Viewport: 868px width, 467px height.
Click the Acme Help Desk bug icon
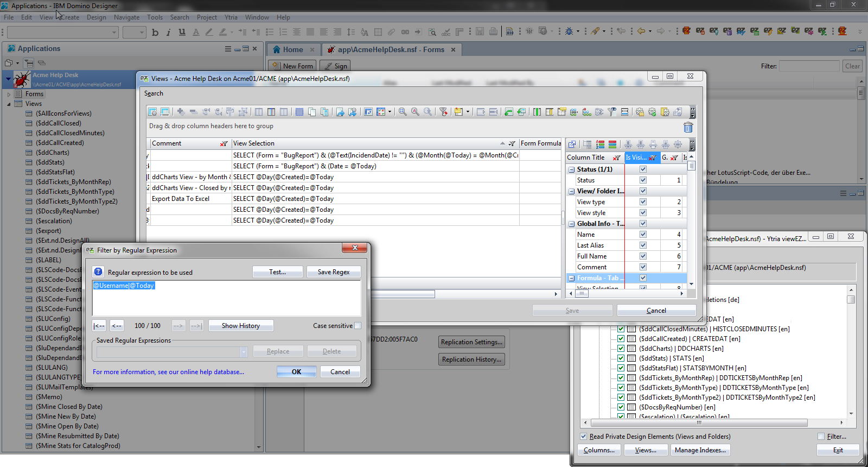pos(22,79)
